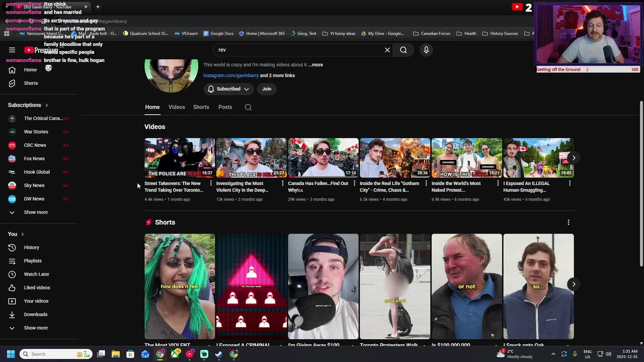This screenshot has height=362, width=644.
Task: Open the green-haired woman Short
Action: [x=180, y=287]
